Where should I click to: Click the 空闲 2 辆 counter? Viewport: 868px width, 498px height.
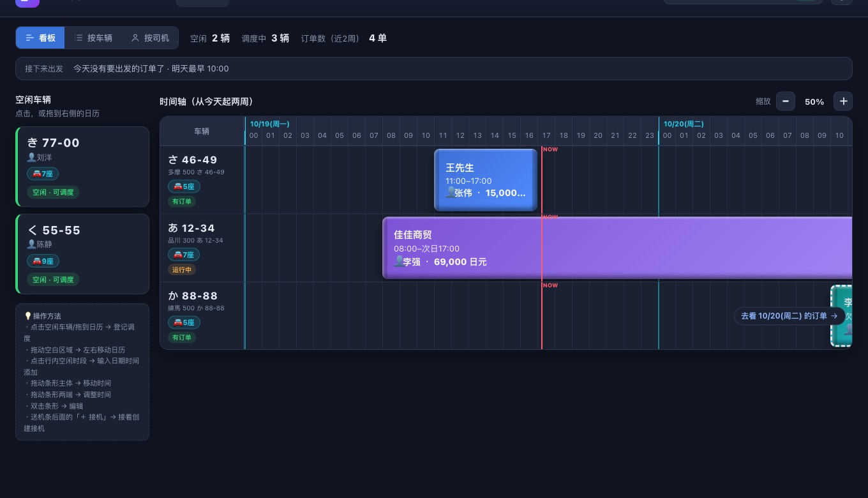click(210, 38)
